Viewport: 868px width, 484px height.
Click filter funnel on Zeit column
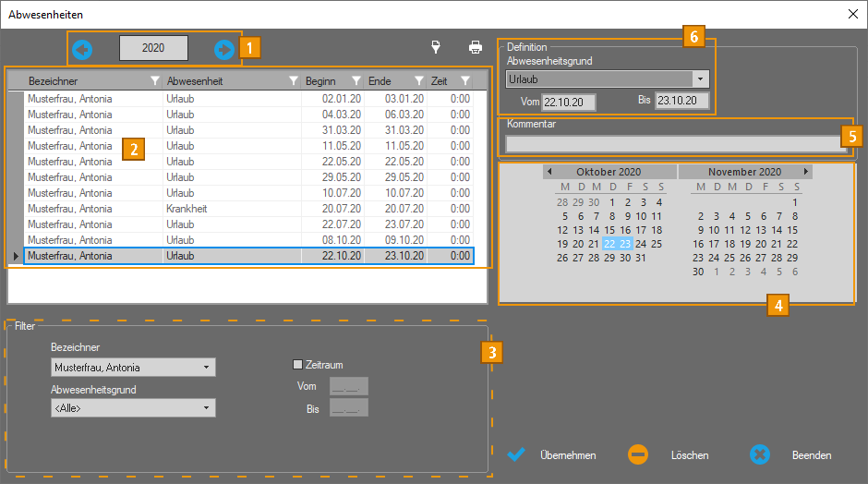pos(465,81)
